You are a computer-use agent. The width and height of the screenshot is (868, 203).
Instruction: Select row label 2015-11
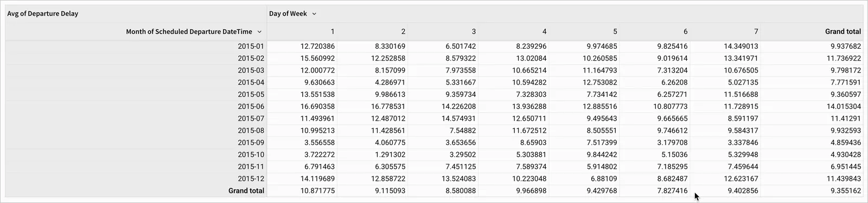pyautogui.click(x=251, y=167)
